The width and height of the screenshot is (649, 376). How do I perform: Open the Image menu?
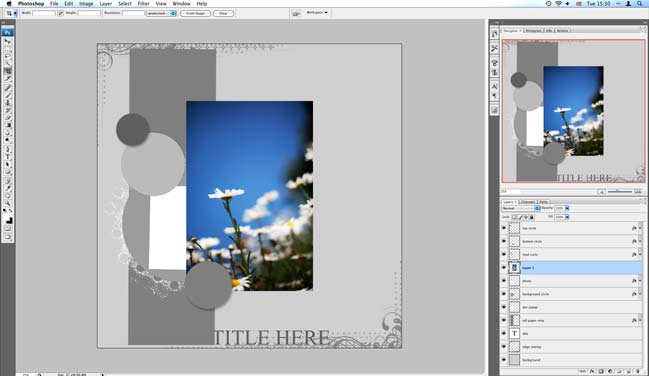[x=86, y=3]
